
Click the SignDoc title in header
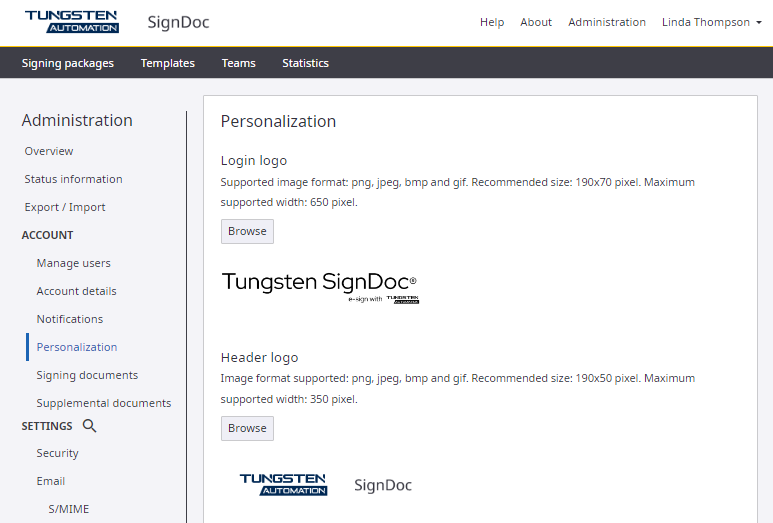pos(178,22)
